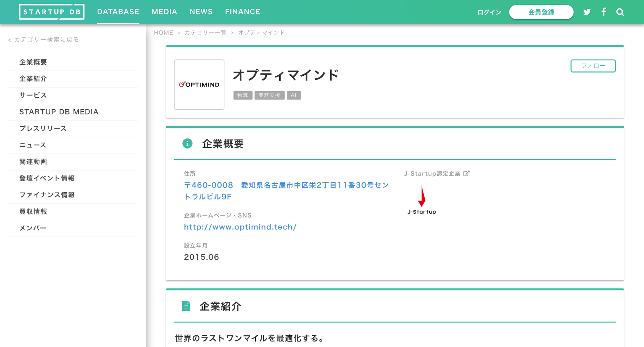
Task: Select 企業紹介 in the sidebar
Action: pos(73,79)
